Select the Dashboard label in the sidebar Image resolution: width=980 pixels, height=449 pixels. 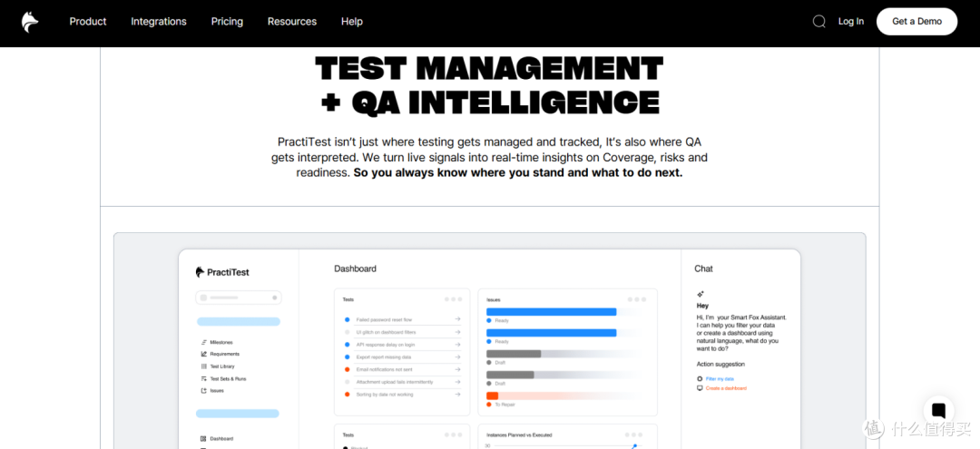click(x=221, y=439)
